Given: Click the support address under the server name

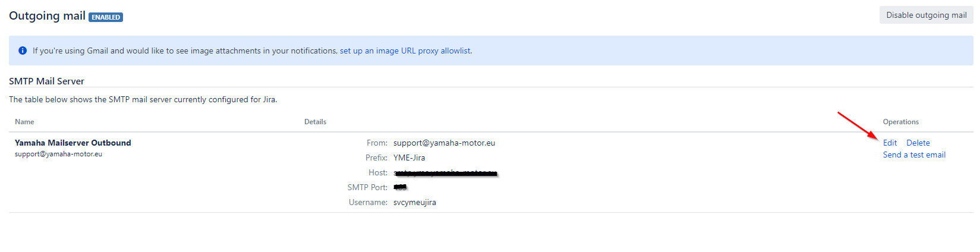Looking at the screenshot, I should [x=58, y=154].
